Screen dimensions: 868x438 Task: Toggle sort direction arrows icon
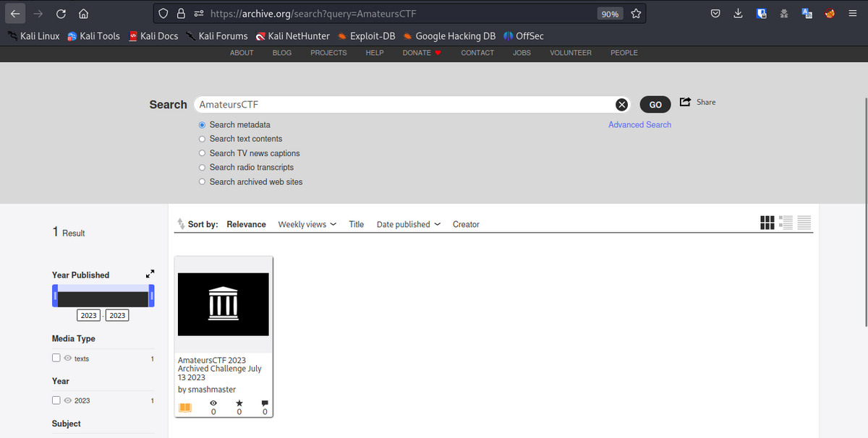pos(181,225)
